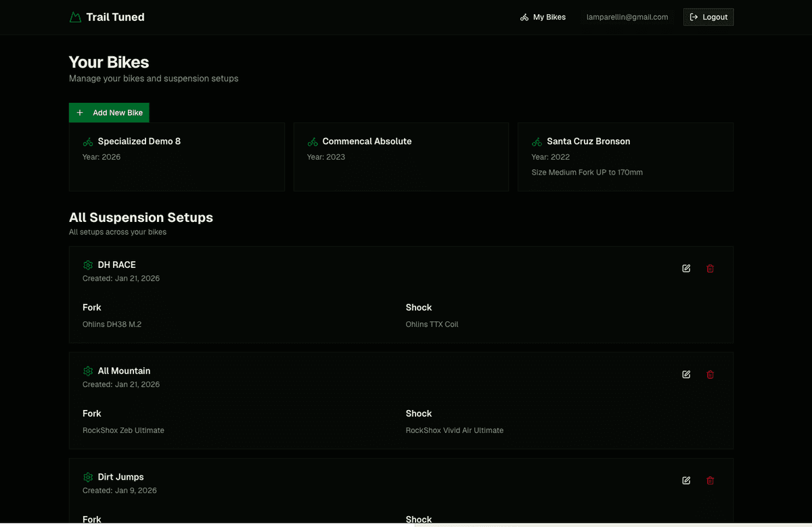This screenshot has height=527, width=812.
Task: Click the bike icon on Specialized Demo 8
Action: [x=88, y=142]
